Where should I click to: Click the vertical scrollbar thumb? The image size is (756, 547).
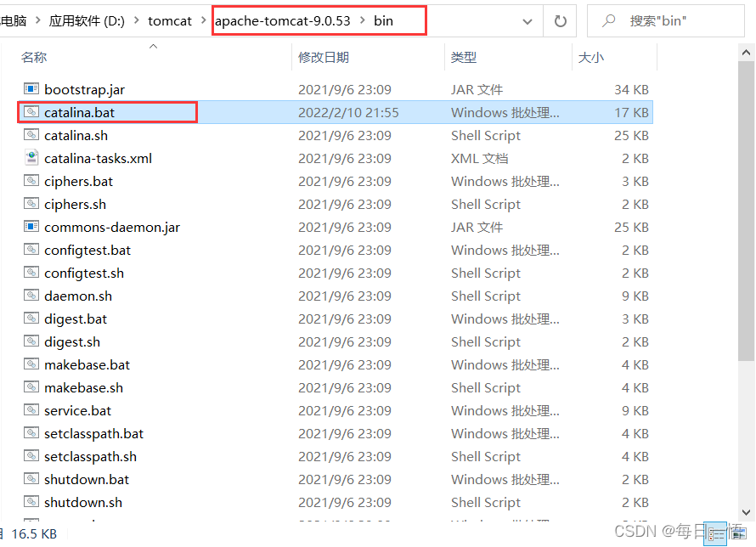(x=747, y=211)
